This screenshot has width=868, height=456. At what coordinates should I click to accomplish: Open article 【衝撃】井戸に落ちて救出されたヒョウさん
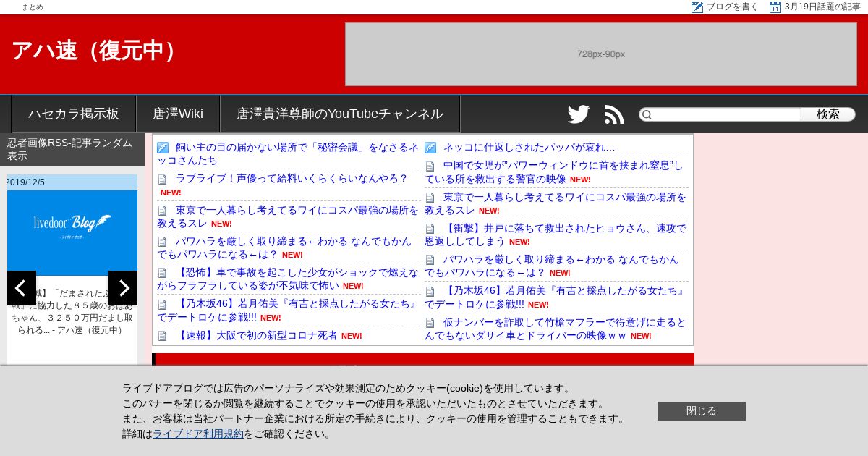[556, 235]
